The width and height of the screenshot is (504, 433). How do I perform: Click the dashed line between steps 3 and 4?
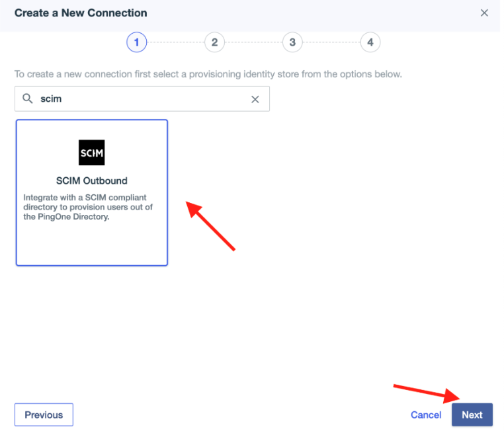331,43
